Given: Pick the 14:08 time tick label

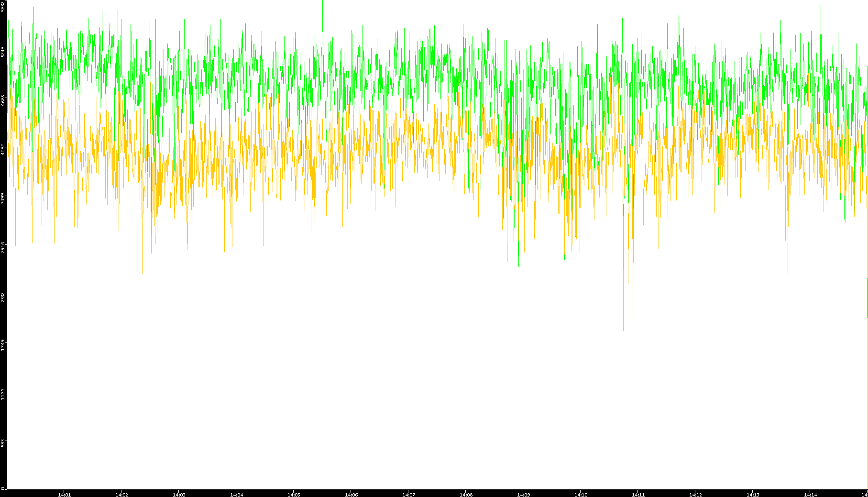Looking at the screenshot, I should click(466, 495).
